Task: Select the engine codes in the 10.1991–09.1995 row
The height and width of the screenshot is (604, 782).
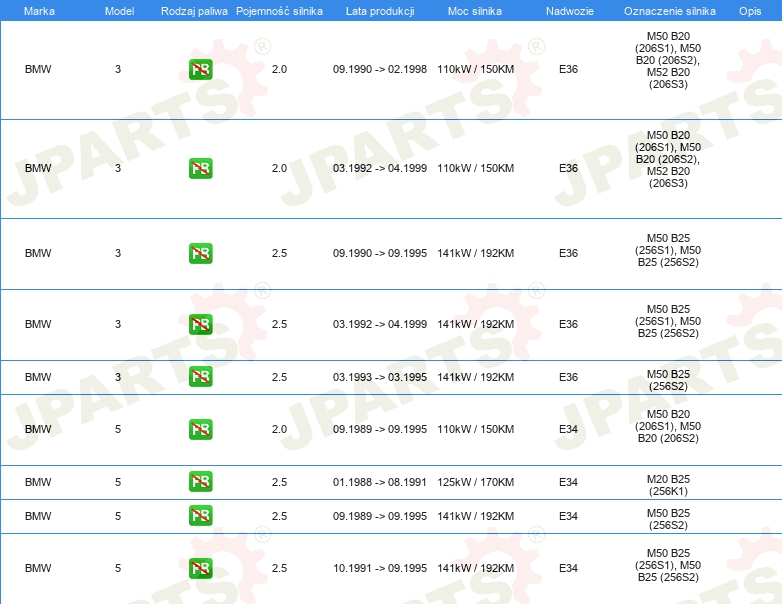Action: (x=668, y=565)
